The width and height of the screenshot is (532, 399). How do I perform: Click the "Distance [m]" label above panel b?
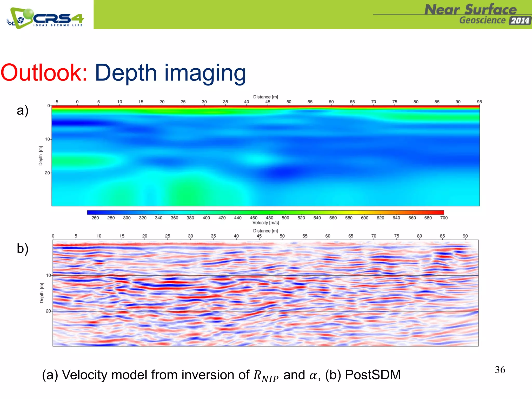point(265,231)
